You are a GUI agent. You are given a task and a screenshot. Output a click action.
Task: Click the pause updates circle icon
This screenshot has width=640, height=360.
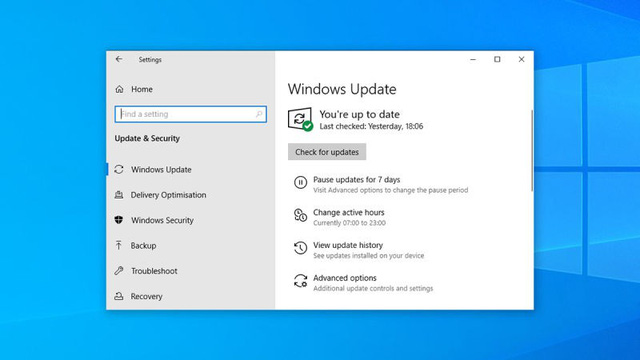(300, 182)
